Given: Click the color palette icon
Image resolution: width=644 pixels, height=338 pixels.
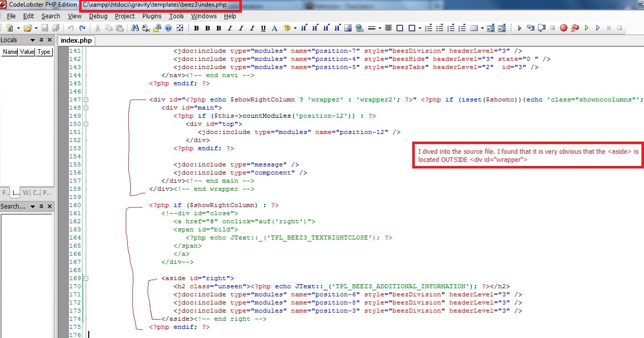Looking at the screenshot, I should pyautogui.click(x=287, y=28).
